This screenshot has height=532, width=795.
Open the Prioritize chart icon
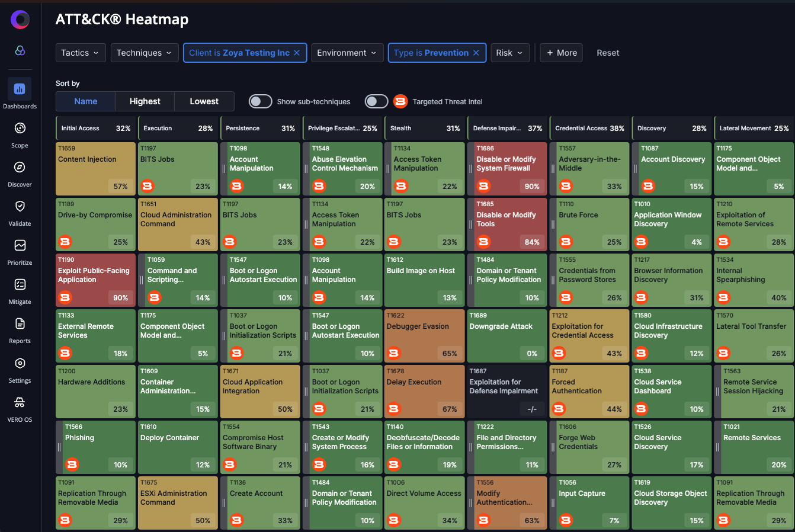click(x=20, y=246)
